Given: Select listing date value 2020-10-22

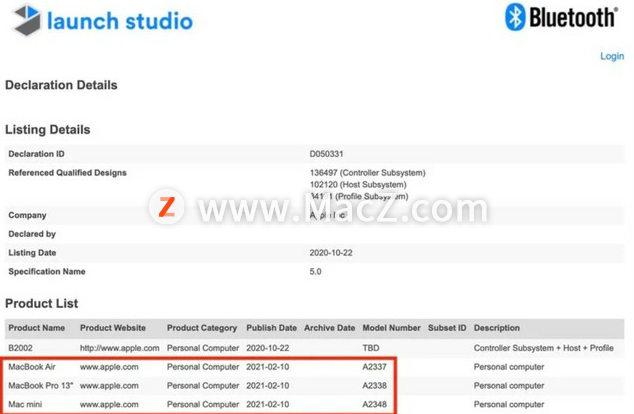Looking at the screenshot, I should [331, 253].
